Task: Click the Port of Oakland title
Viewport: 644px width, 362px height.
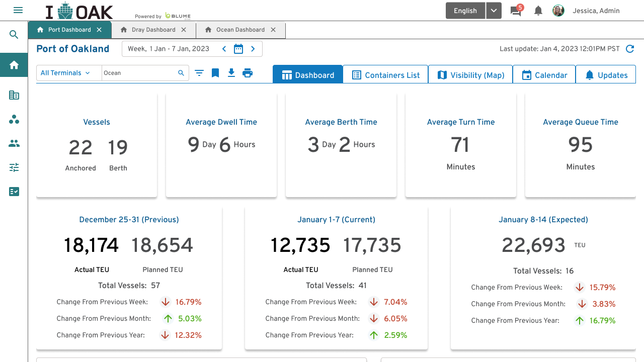Action: (73, 49)
